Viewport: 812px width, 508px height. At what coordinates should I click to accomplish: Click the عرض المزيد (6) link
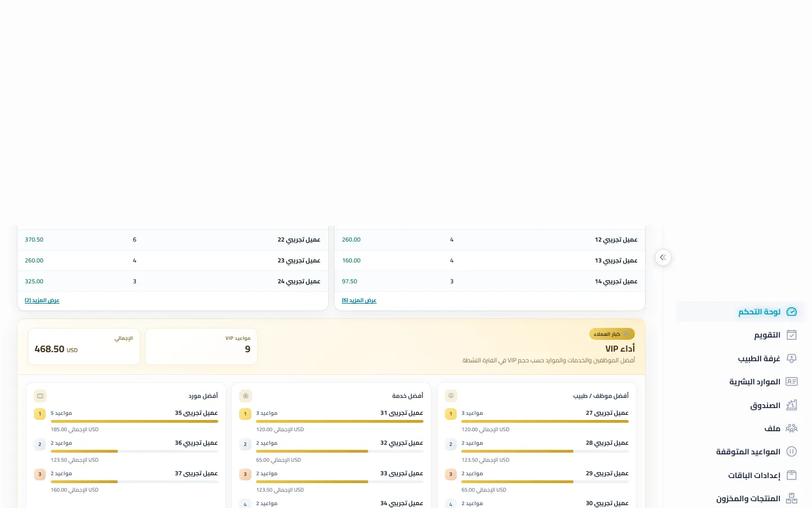(359, 300)
